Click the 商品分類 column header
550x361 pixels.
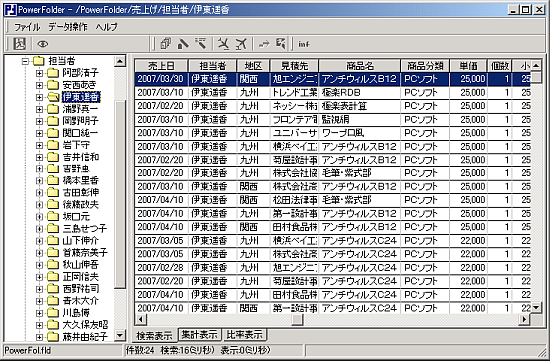click(425, 66)
